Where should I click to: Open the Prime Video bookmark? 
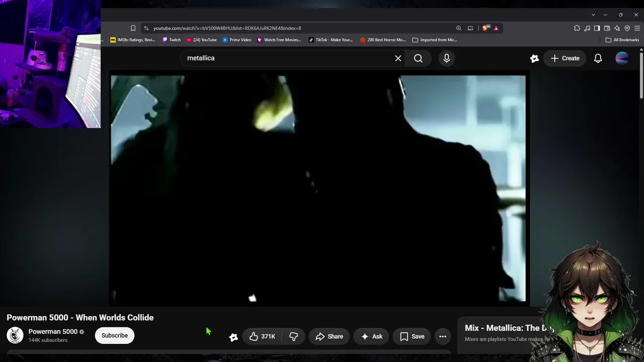pyautogui.click(x=237, y=40)
